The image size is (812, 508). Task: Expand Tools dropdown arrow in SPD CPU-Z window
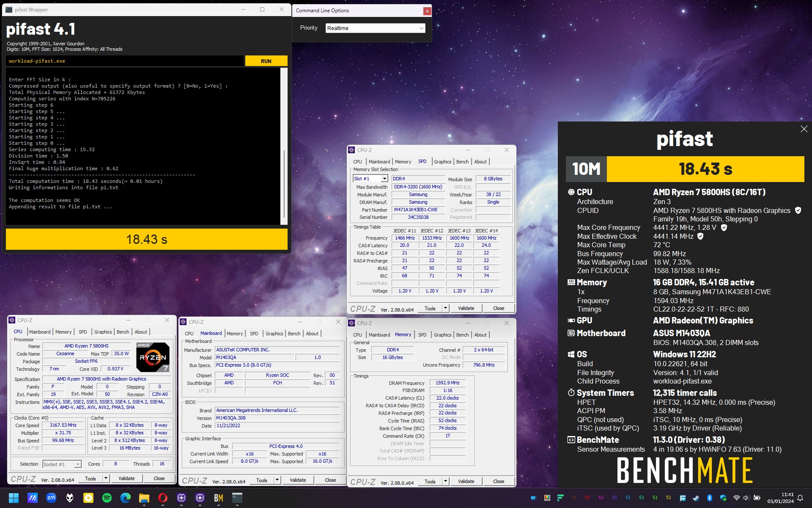[x=445, y=308]
